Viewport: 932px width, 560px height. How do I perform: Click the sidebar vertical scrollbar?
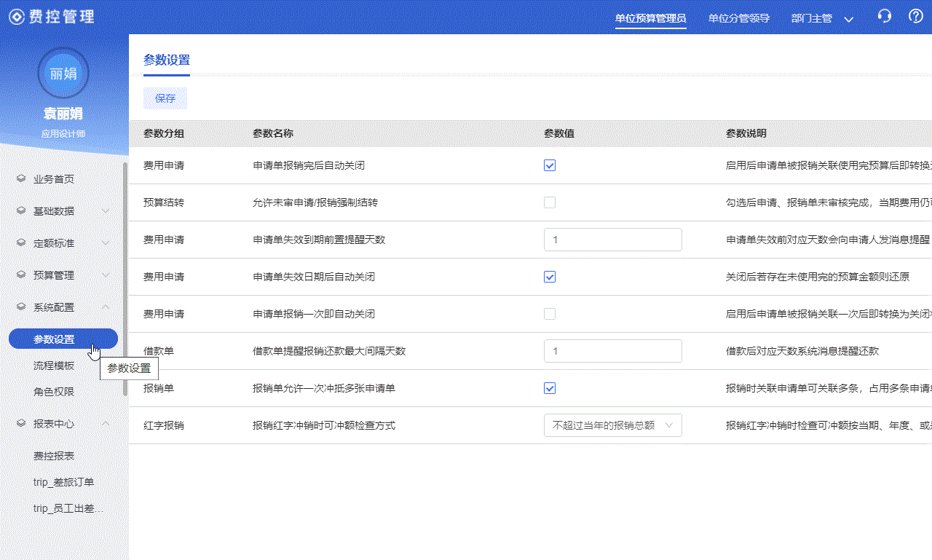(x=125, y=279)
